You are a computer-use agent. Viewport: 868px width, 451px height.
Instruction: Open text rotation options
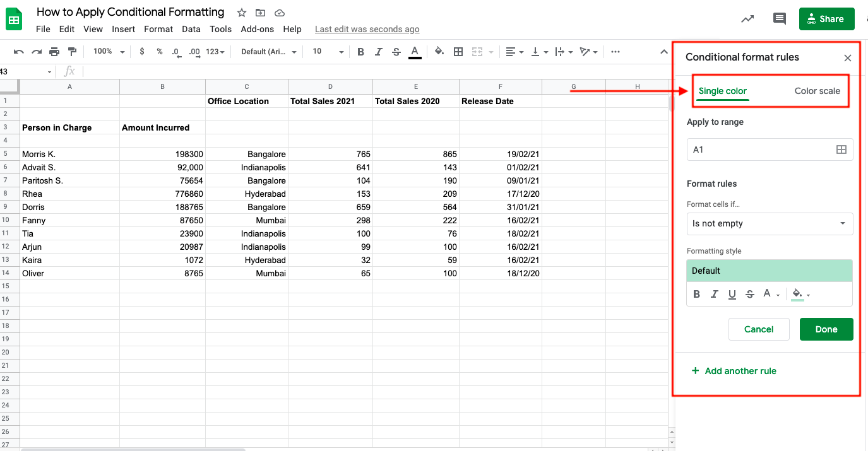(x=588, y=52)
